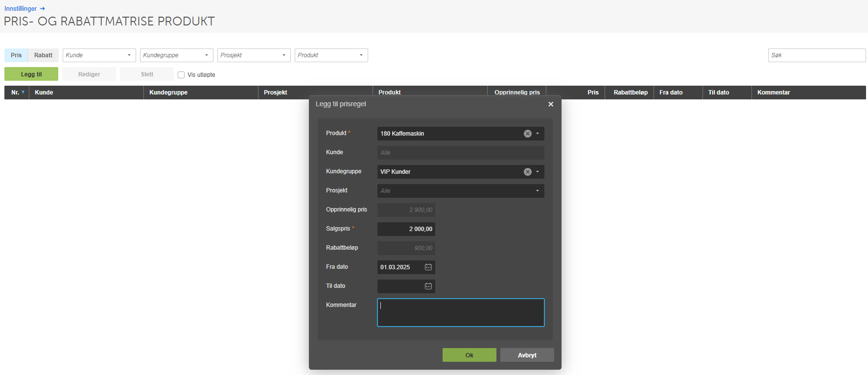The height and width of the screenshot is (375, 868).
Task: Clear the selected product 180 Kaffemaskin
Action: click(x=528, y=134)
